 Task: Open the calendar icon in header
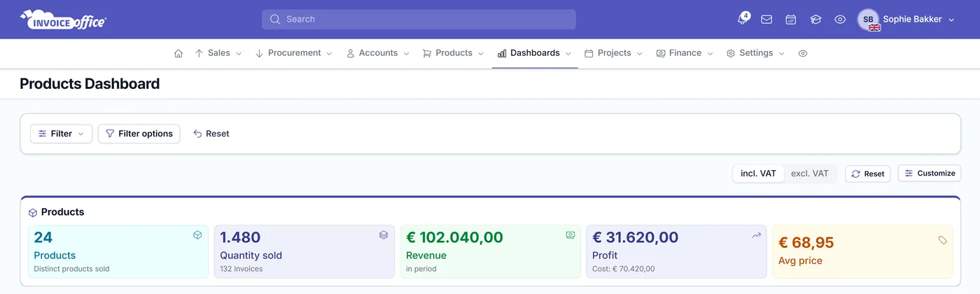791,20
